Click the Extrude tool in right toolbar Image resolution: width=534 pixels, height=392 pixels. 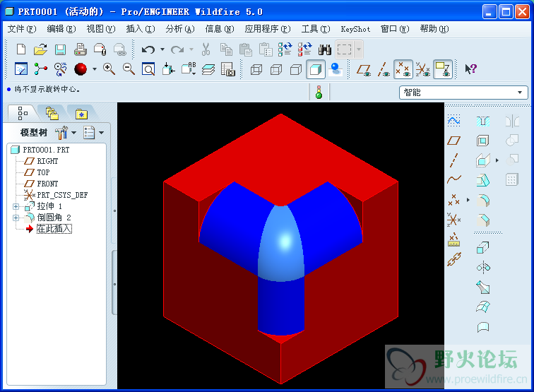(x=483, y=247)
